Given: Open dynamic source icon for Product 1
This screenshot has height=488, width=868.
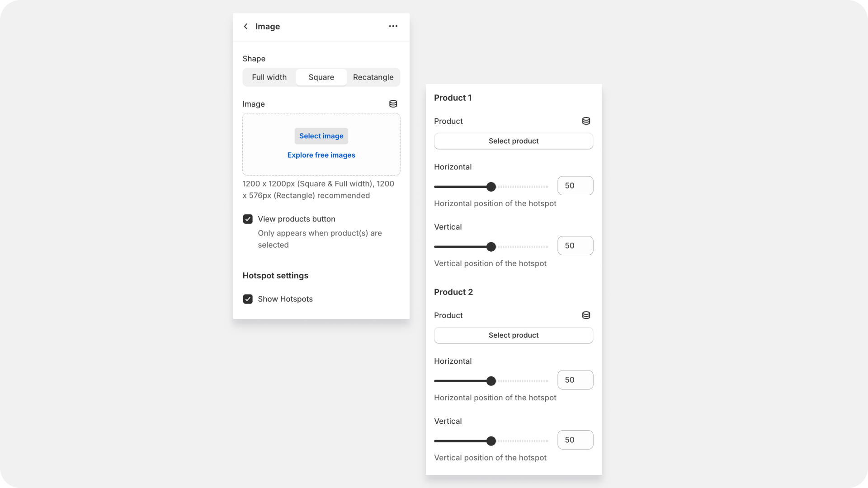Looking at the screenshot, I should click(586, 121).
